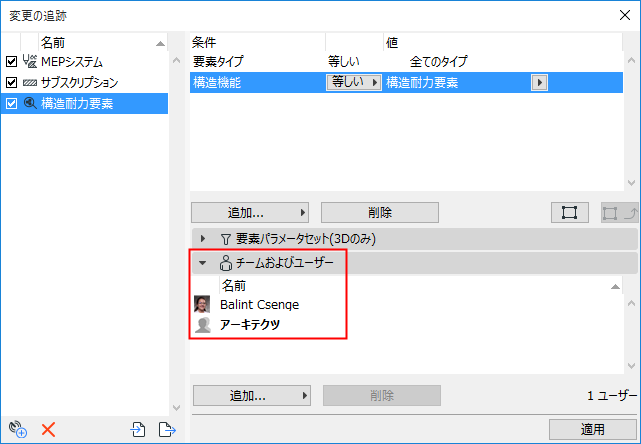Click the person icon beside チームおよびユーザー
Screen dimensions: 641x444
pyautogui.click(x=226, y=263)
